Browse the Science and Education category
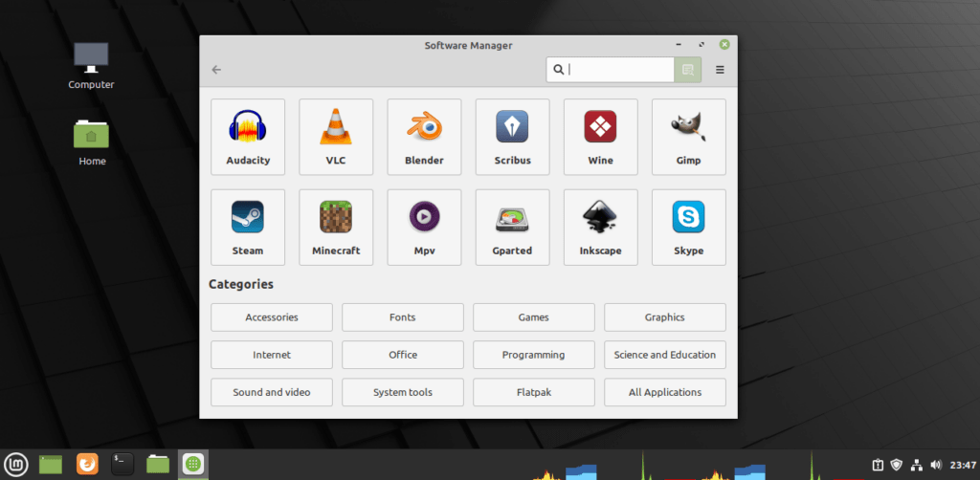Screen dimensions: 980x480 point(665,355)
